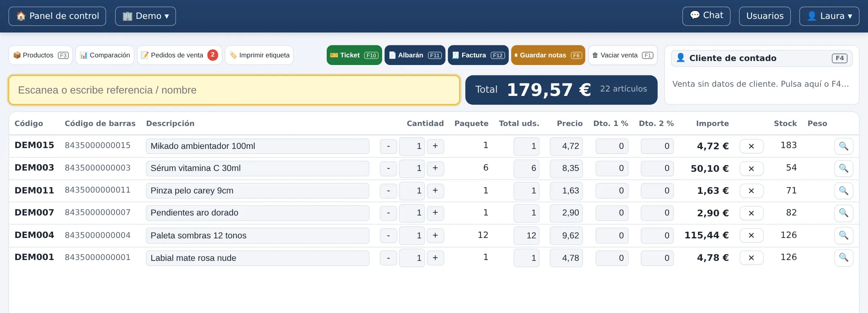Viewport: 868px width, 313px height.
Task: Remove Pinza pelo carey 9cm from sale
Action: click(751, 191)
